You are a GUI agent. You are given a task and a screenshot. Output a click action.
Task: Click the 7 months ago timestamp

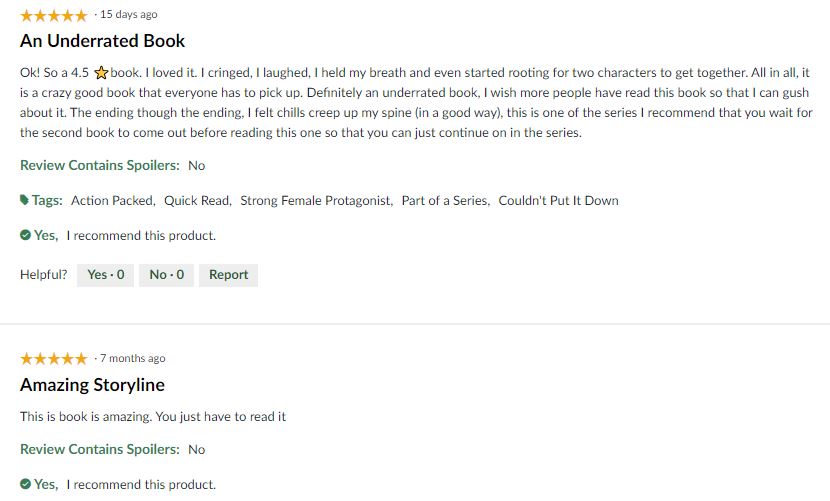coord(133,359)
